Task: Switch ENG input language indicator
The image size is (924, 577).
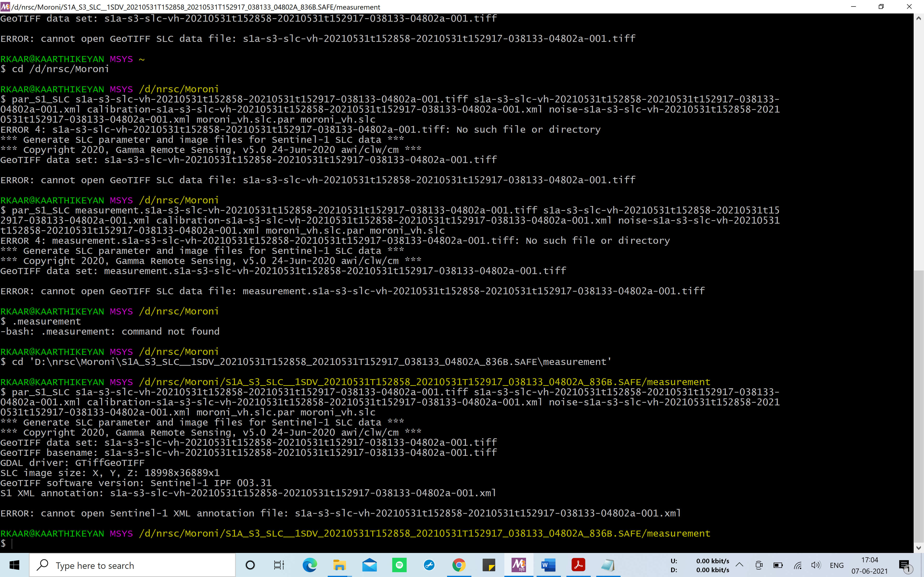Action: coord(837,565)
